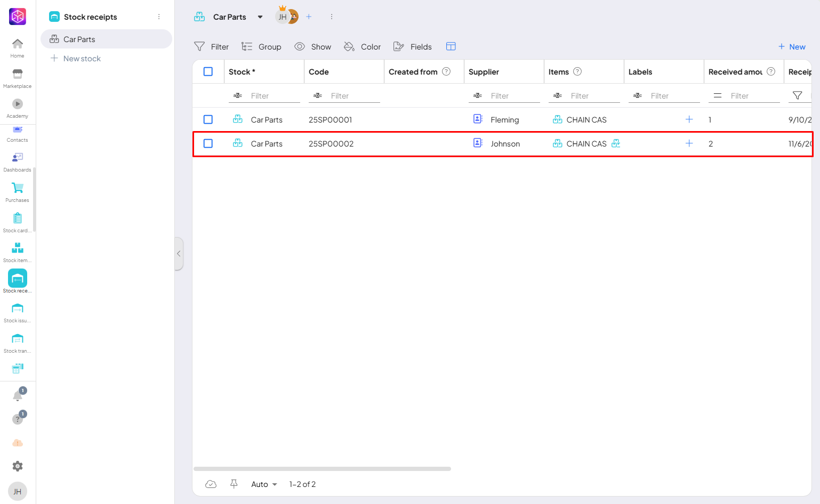Screen dimensions: 820x504
Task: Expand the Car Parts title dropdown arrow
Action: (260, 17)
